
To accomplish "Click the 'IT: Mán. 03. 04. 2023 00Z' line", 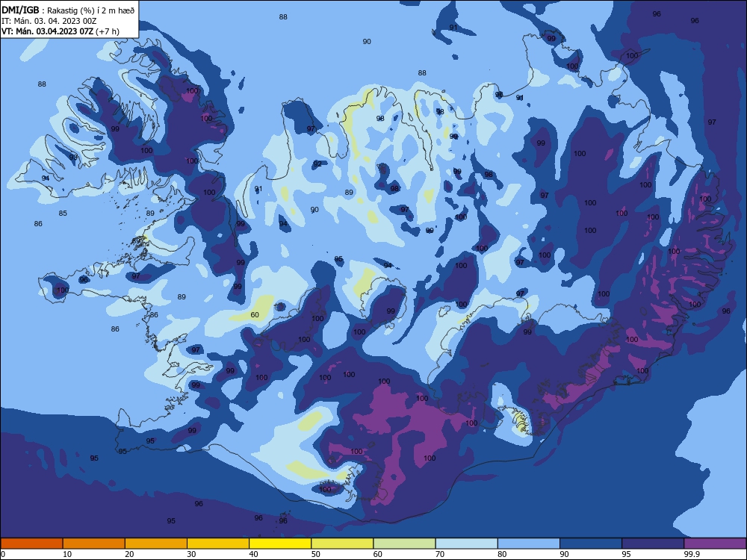I will coord(49,21).
